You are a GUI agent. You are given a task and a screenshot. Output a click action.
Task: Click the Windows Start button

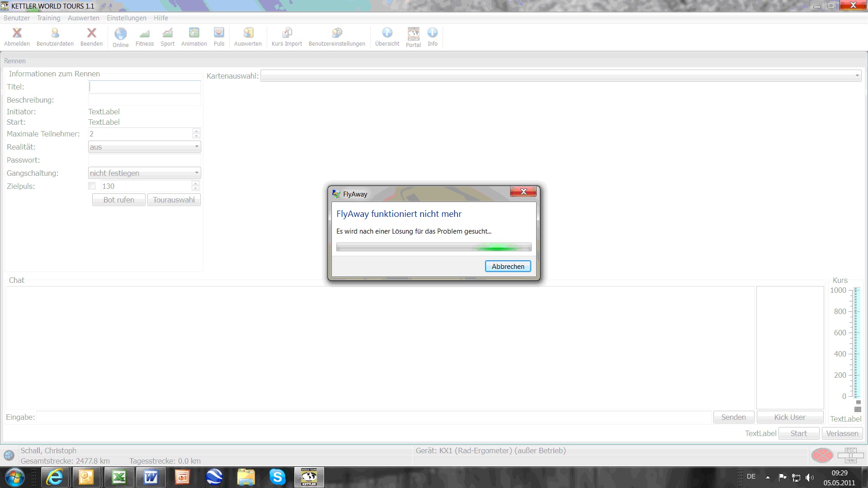(15, 478)
